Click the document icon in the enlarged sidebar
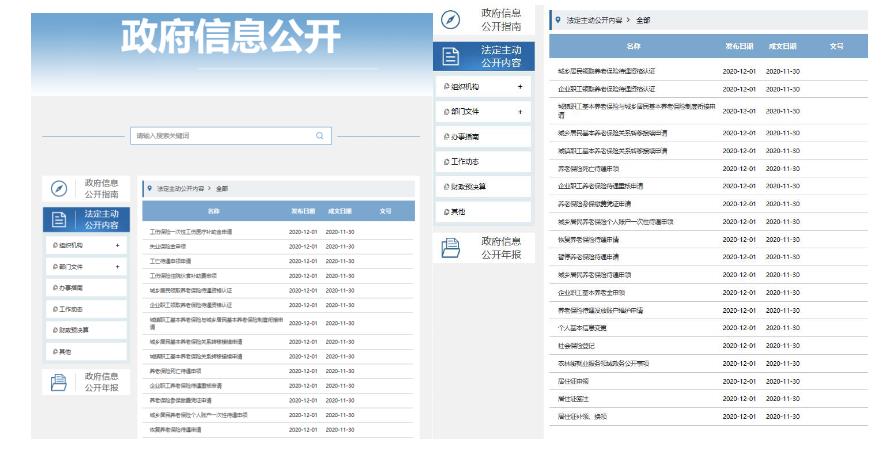Image resolution: width=889 pixels, height=458 pixels. coord(451,56)
